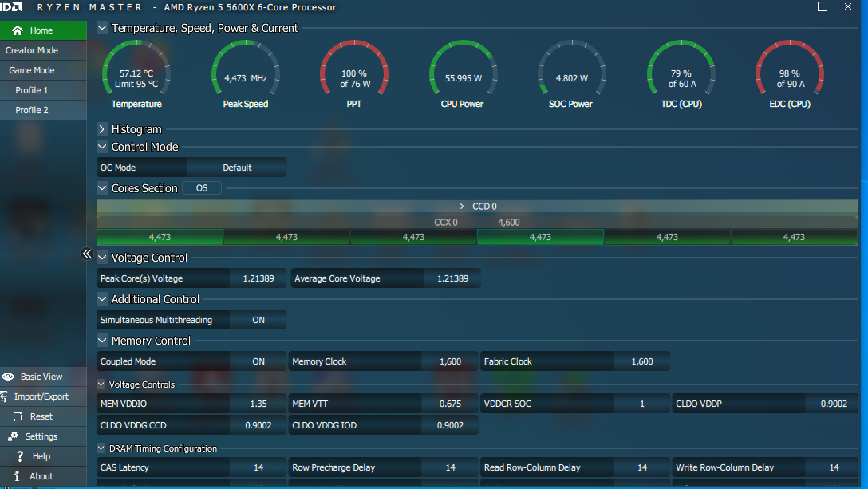Viewport: 868px width, 489px height.
Task: Open Settings
Action: (x=43, y=436)
